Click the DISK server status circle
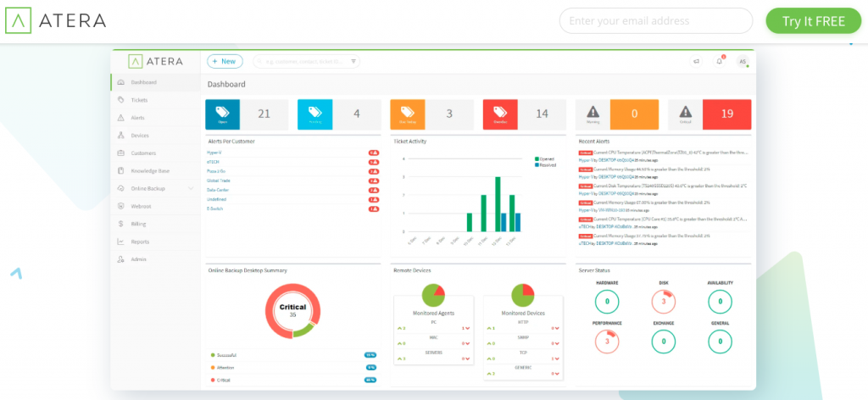The image size is (868, 400). coord(664,302)
